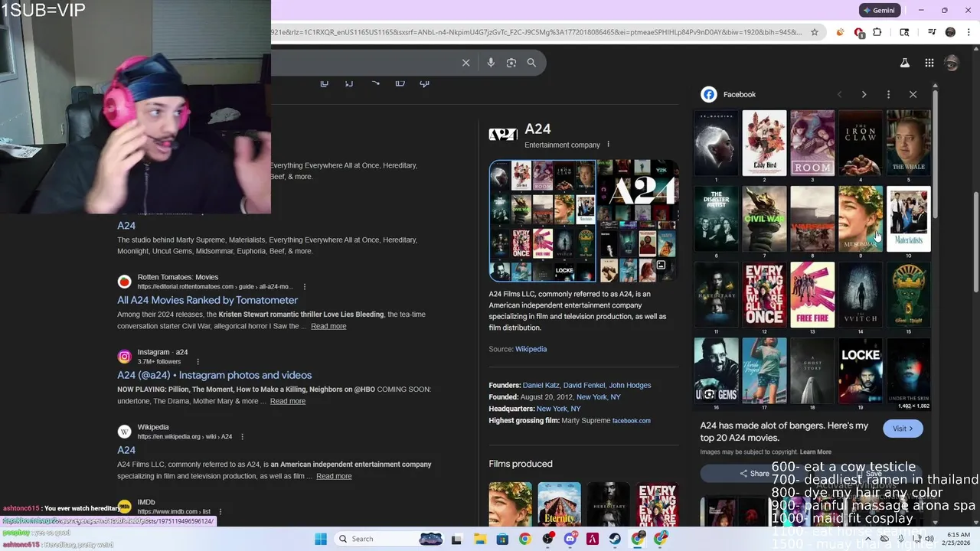Open founder David Fenkel link
The height and width of the screenshot is (551, 980).
(584, 386)
